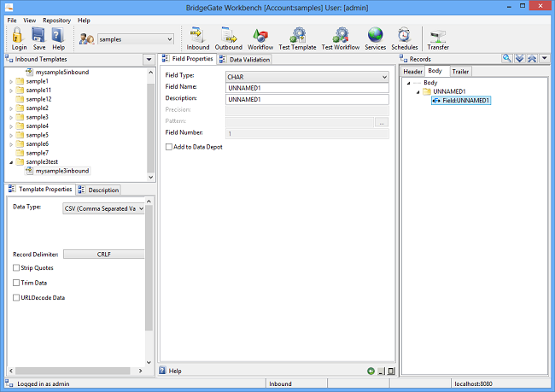Switch to the Data Validation tab
This screenshot has height=392, width=555.
244,60
